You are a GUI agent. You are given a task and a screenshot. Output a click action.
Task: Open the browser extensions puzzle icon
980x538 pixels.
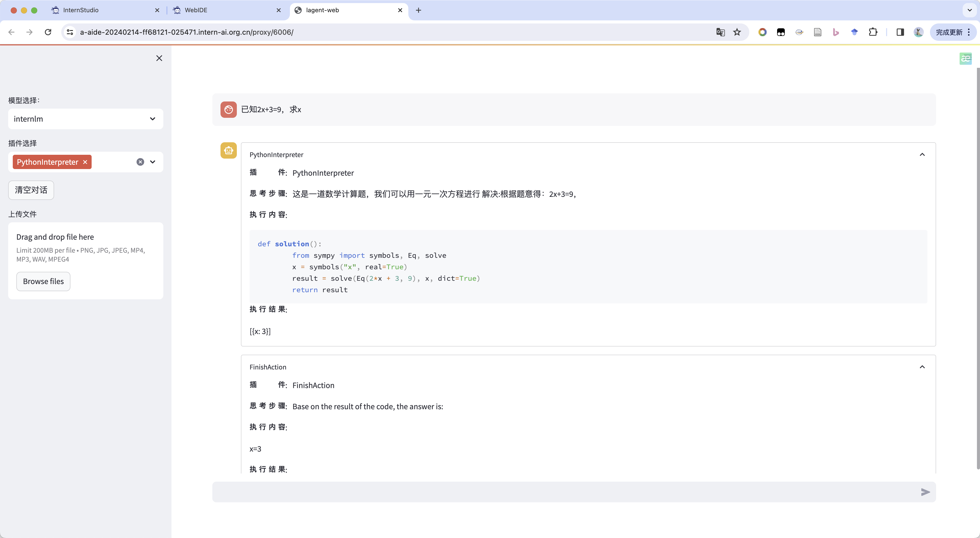click(873, 32)
